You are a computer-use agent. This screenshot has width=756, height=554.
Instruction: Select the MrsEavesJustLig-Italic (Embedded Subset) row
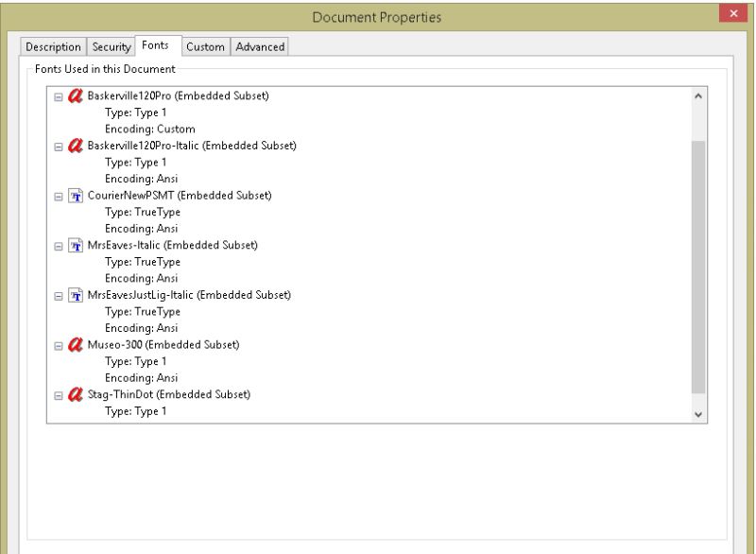click(189, 295)
